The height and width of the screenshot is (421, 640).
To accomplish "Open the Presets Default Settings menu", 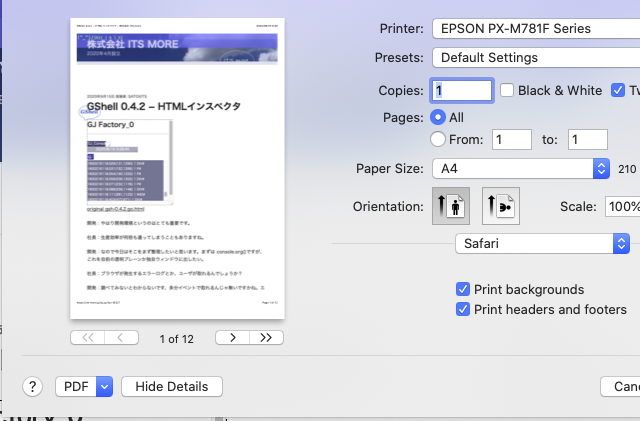I will point(535,57).
